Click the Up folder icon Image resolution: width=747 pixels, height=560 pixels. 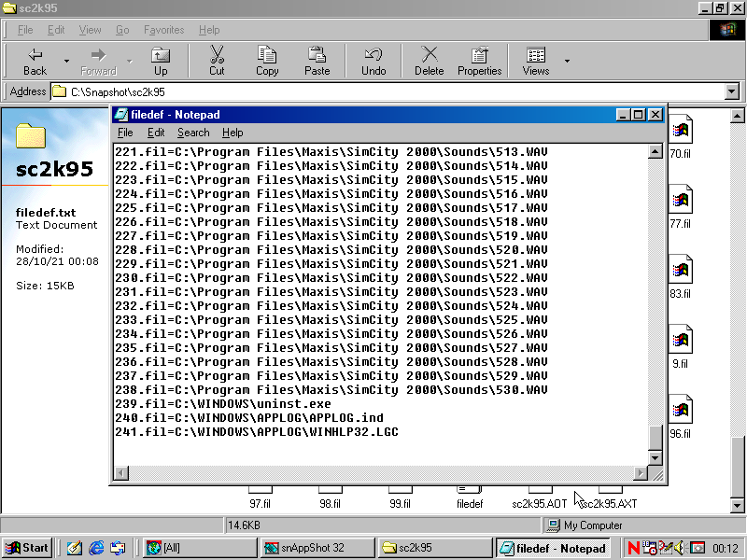(161, 55)
